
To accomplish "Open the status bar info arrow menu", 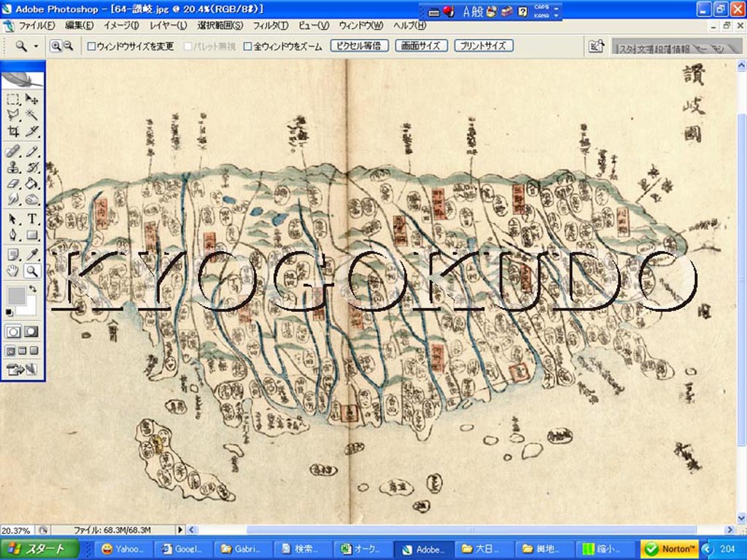I will pyautogui.click(x=180, y=529).
